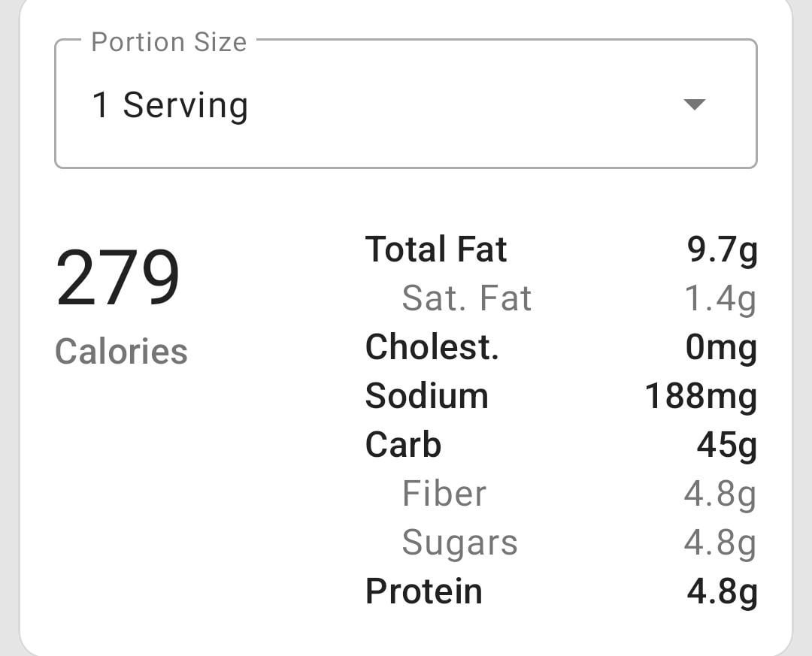Image resolution: width=812 pixels, height=656 pixels.
Task: Select the Total Fat label
Action: (436, 249)
